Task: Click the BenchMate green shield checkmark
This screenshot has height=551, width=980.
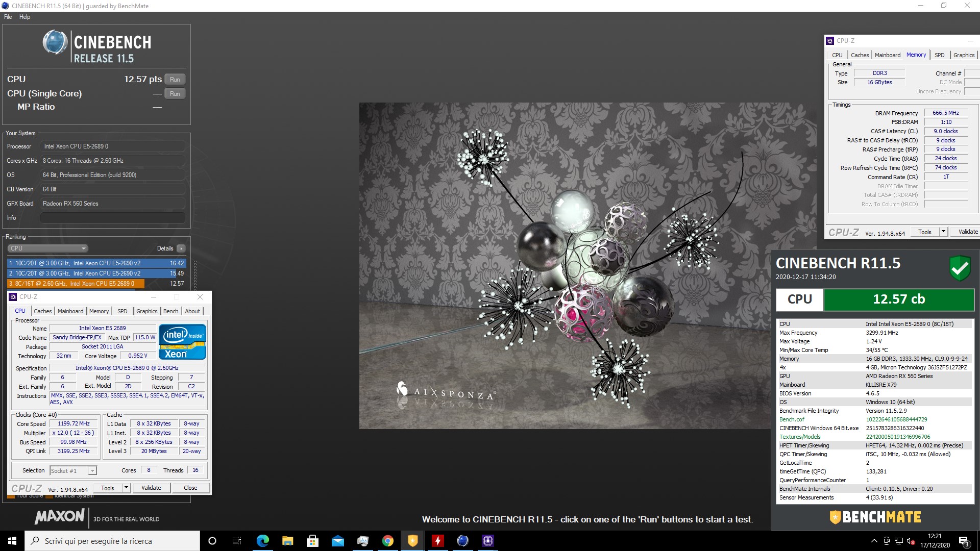Action: point(960,268)
